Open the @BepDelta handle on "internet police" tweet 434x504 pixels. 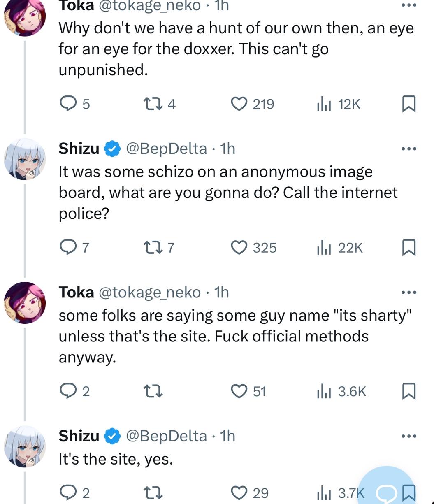[166, 149]
